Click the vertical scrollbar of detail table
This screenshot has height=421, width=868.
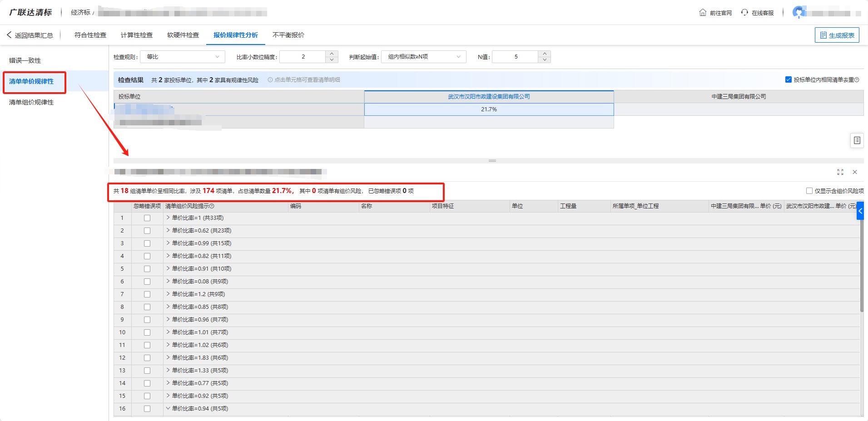pos(862,266)
